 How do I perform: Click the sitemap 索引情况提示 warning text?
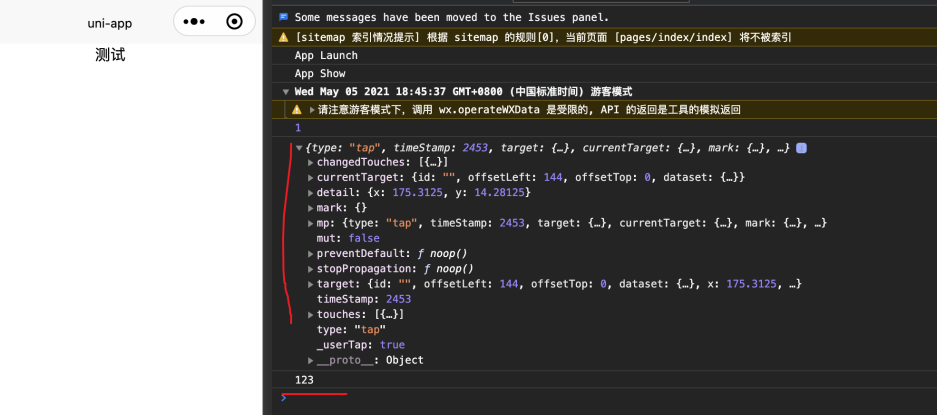(543, 37)
